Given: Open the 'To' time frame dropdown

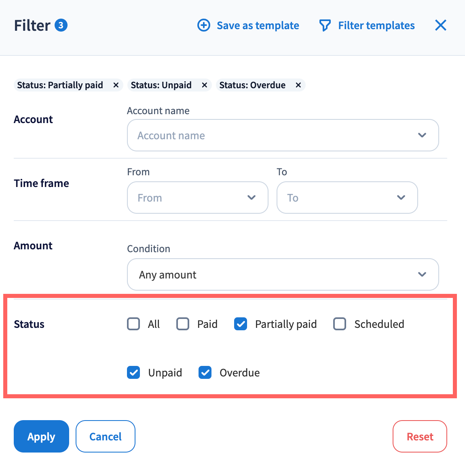Looking at the screenshot, I should point(347,198).
